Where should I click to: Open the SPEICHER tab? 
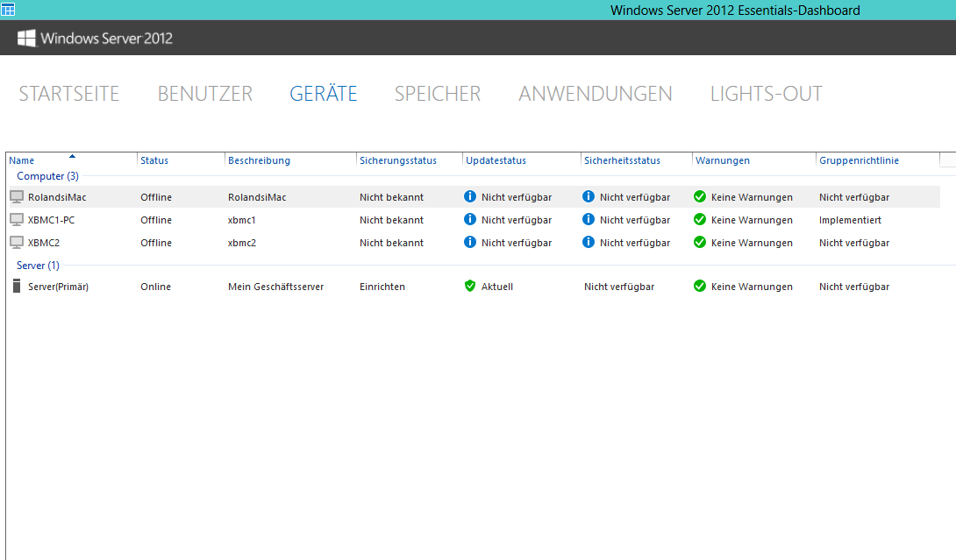pos(438,94)
